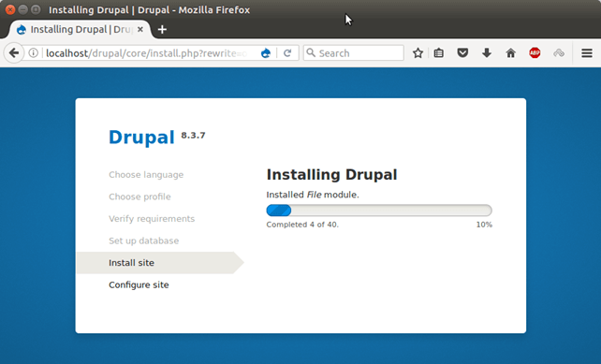
Task: Close the Firefox window with red button
Action: 10,9
